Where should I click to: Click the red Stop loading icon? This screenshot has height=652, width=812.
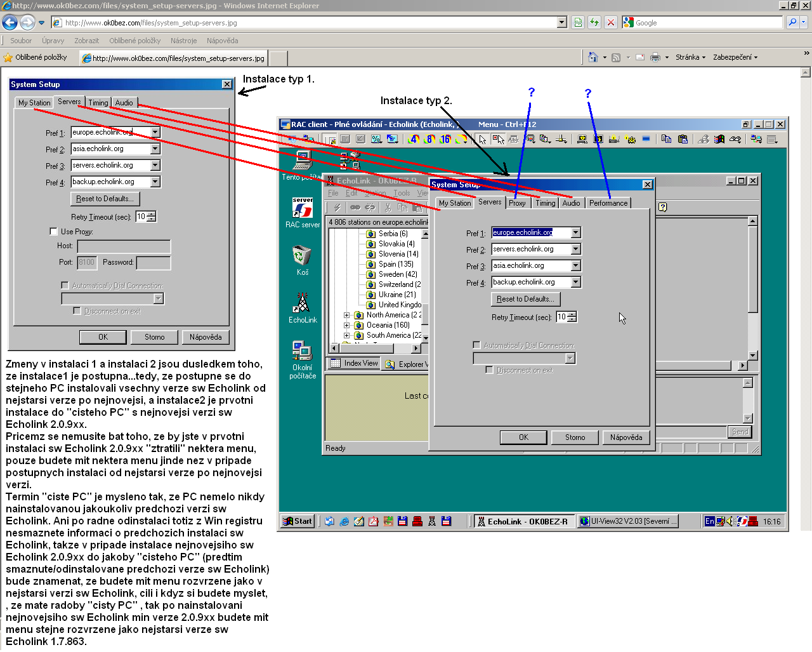(610, 22)
